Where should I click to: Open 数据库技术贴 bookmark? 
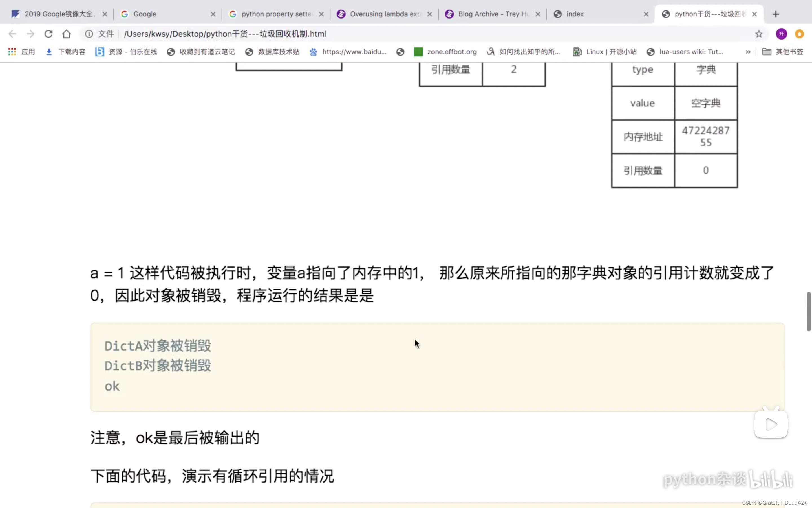click(272, 52)
